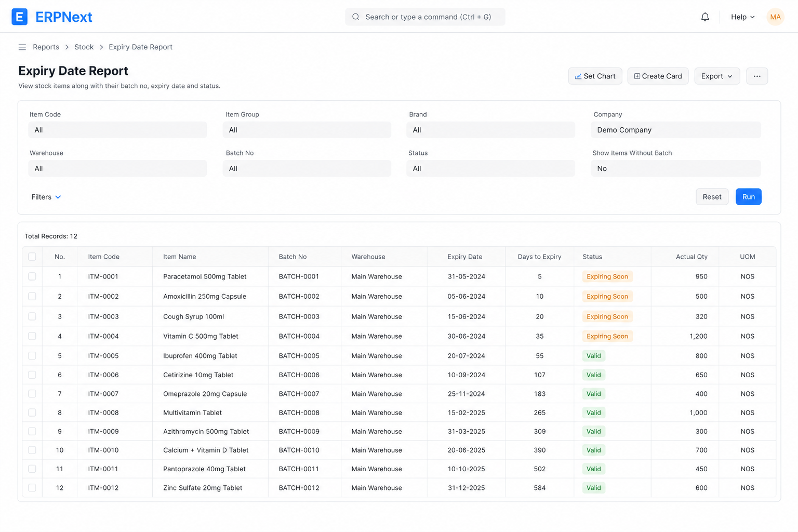Viewport: 798px width, 532px height.
Task: Toggle the sidebar hamburger menu icon
Action: click(22, 47)
